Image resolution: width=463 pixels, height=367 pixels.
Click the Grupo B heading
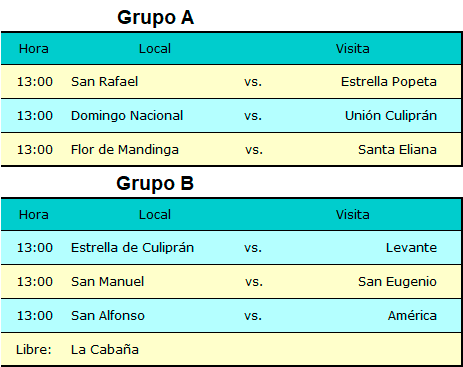(155, 184)
